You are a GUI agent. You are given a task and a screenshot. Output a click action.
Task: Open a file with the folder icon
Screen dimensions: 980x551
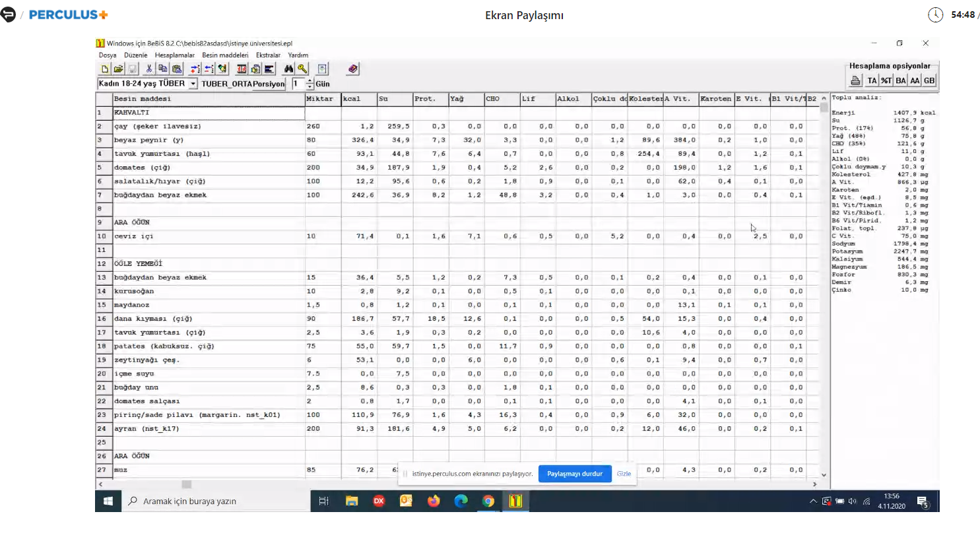pyautogui.click(x=118, y=69)
